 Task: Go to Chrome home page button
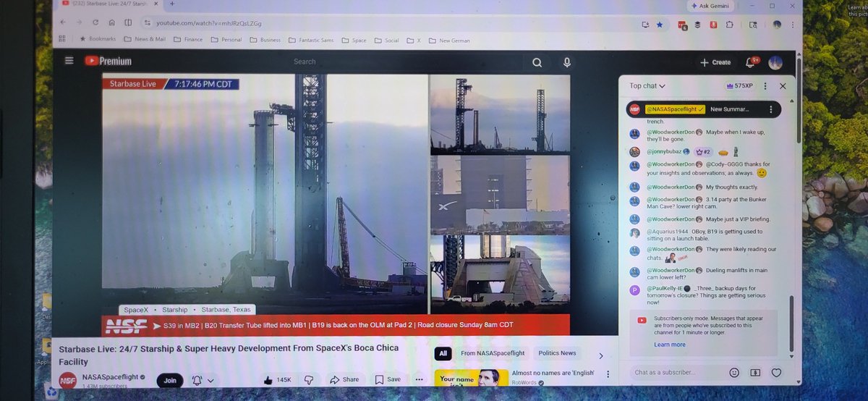[x=111, y=23]
